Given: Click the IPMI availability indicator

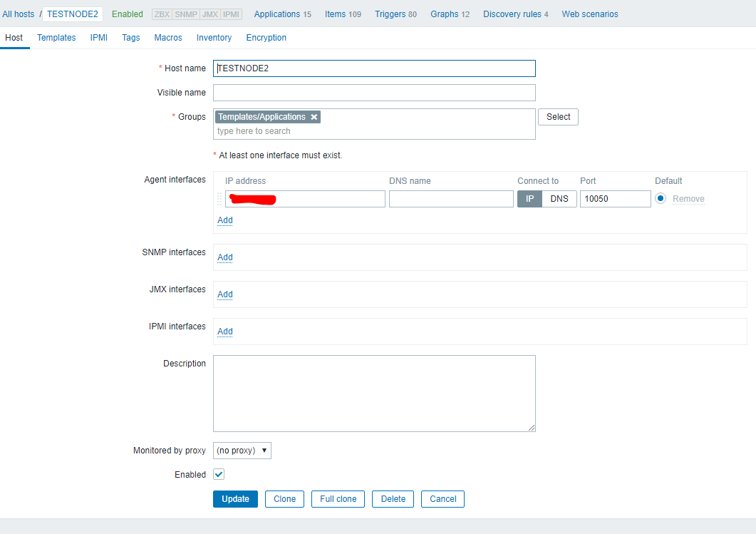Looking at the screenshot, I should click(231, 14).
